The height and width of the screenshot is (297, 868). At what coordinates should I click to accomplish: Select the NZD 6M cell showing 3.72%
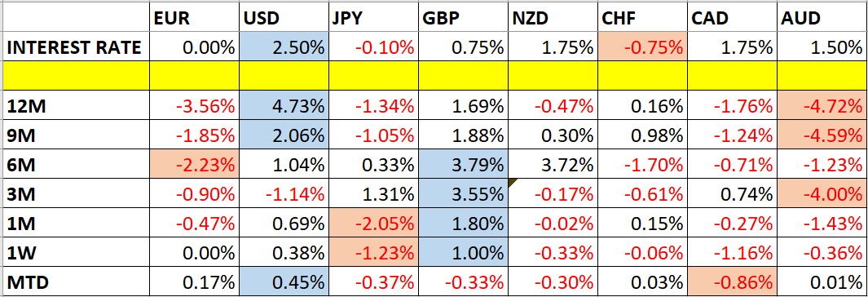pyautogui.click(x=553, y=165)
